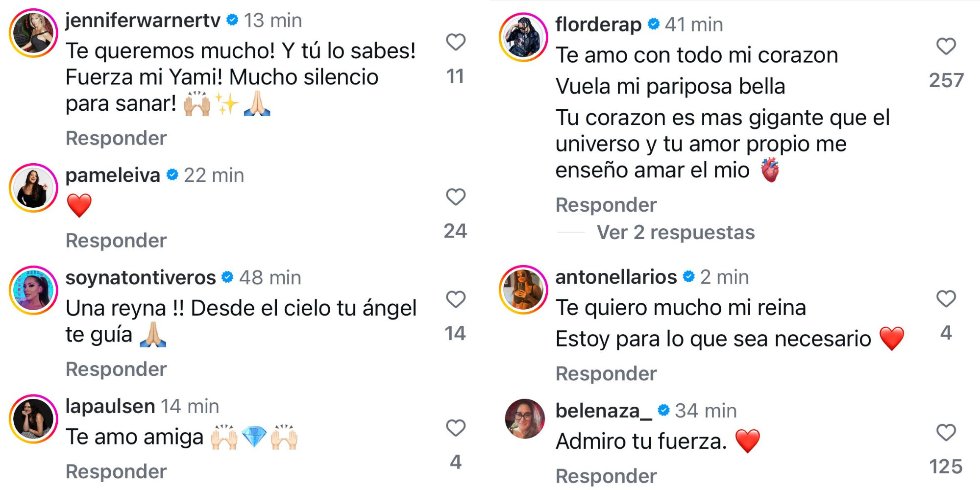Screen dimensions: 980x490
Task: Reply to antonellarios's comment
Action: coord(606,374)
